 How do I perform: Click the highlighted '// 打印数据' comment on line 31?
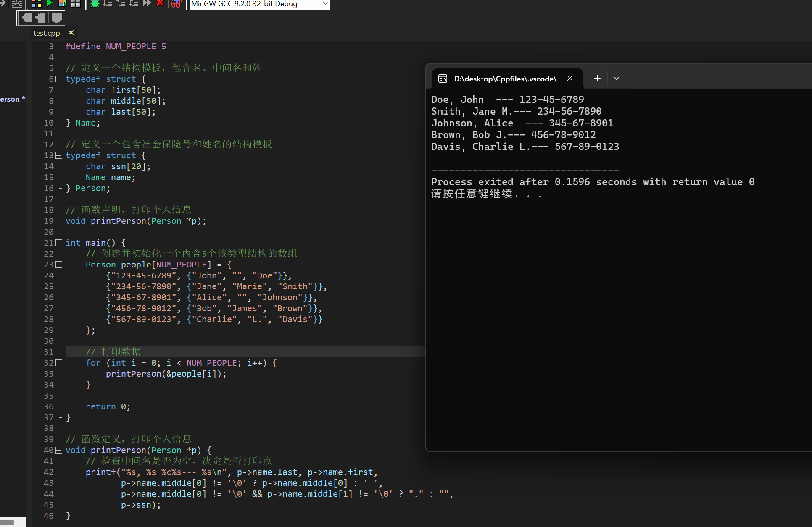click(113, 352)
